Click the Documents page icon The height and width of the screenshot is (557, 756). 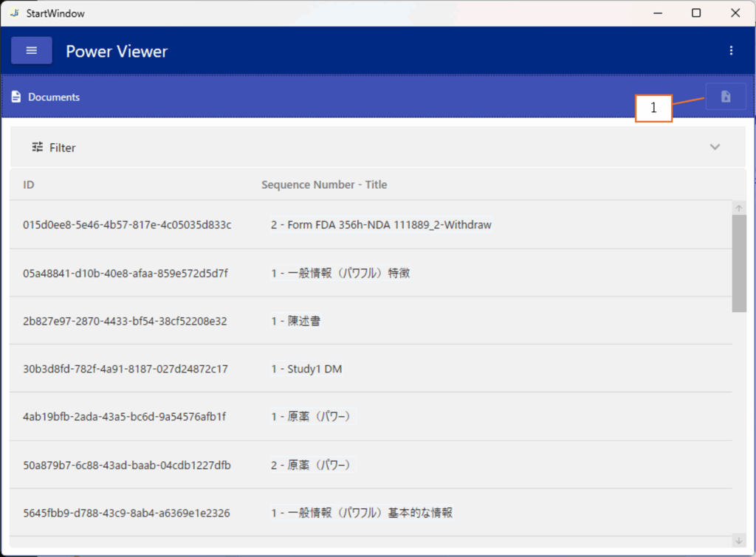pos(16,97)
